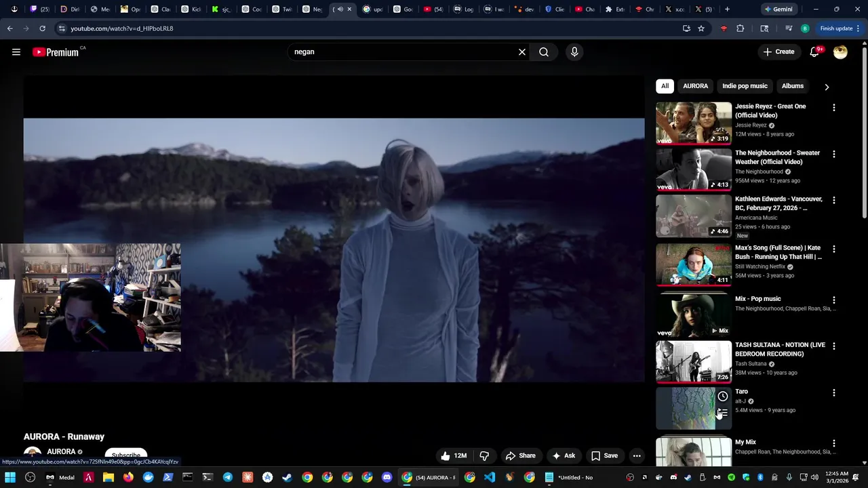Image resolution: width=868 pixels, height=488 pixels.
Task: Open volume control in tray
Action: 814,477
